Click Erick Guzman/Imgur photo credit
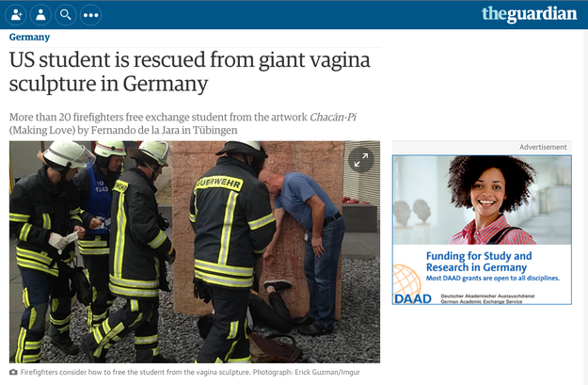 click(327, 372)
